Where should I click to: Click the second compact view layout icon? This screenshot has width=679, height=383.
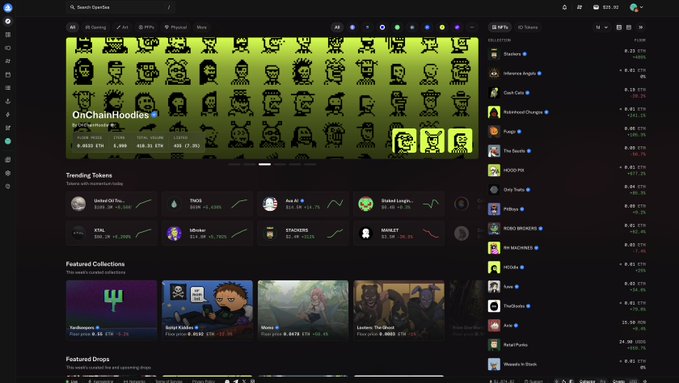coord(628,27)
